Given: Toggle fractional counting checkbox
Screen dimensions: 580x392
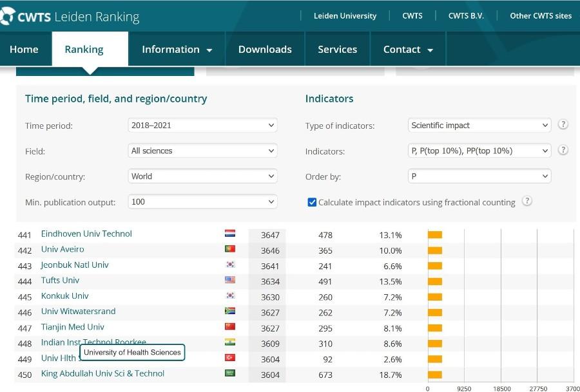Looking at the screenshot, I should (x=312, y=202).
